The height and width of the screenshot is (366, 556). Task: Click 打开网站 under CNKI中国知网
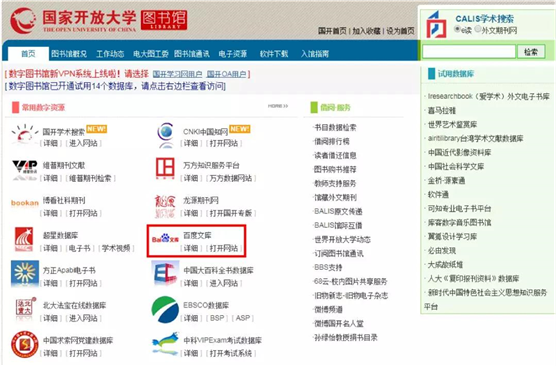(x=224, y=143)
